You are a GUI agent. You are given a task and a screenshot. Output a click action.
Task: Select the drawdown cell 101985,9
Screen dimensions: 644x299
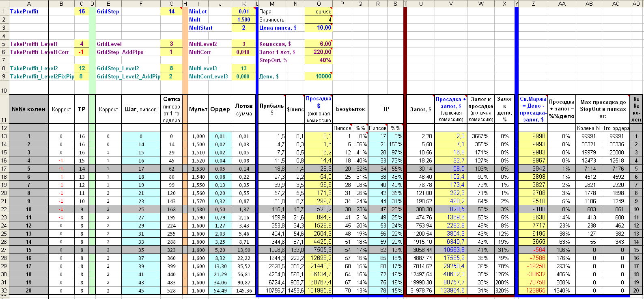pos(319,290)
